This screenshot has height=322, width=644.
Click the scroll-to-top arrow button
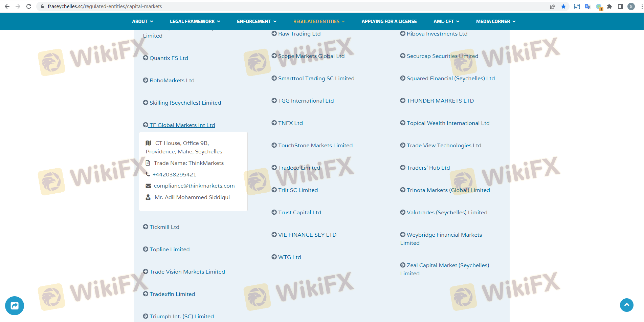(x=626, y=305)
